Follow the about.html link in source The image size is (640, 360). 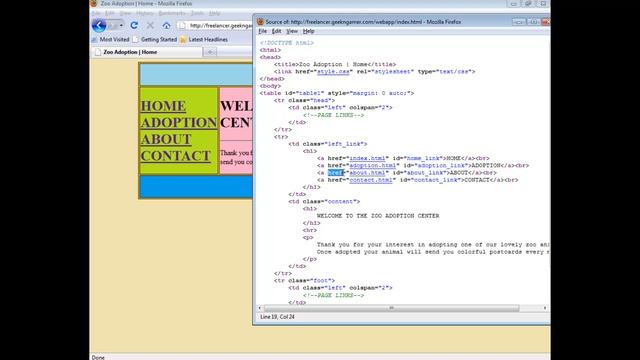(367, 173)
